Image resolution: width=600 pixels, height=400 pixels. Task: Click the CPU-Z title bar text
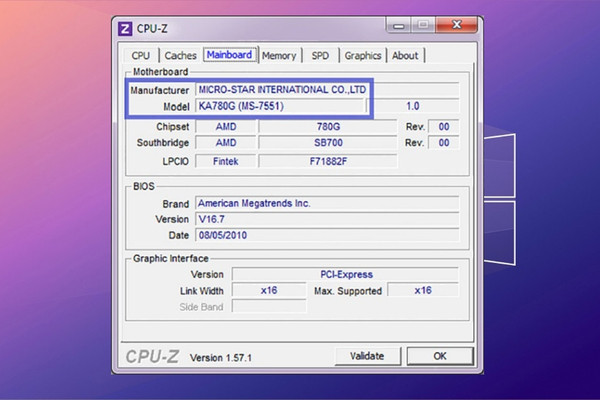[x=152, y=29]
